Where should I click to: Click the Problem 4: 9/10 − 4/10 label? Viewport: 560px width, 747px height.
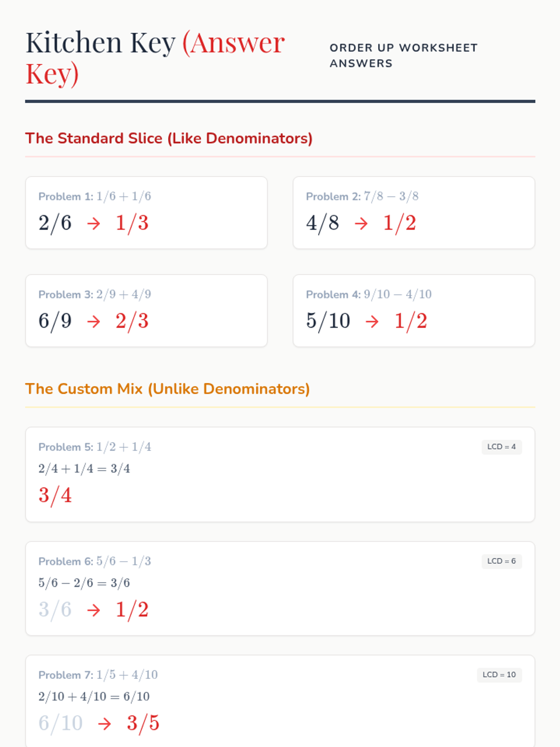[x=369, y=295]
